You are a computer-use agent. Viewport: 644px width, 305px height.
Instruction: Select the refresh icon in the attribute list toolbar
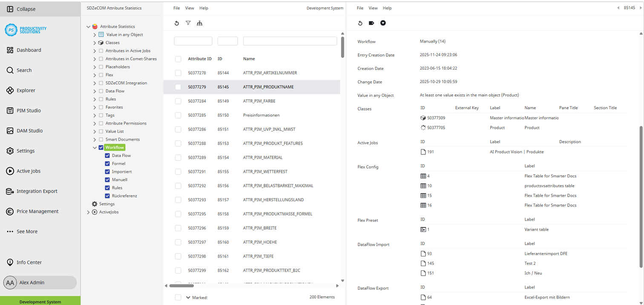click(x=177, y=23)
